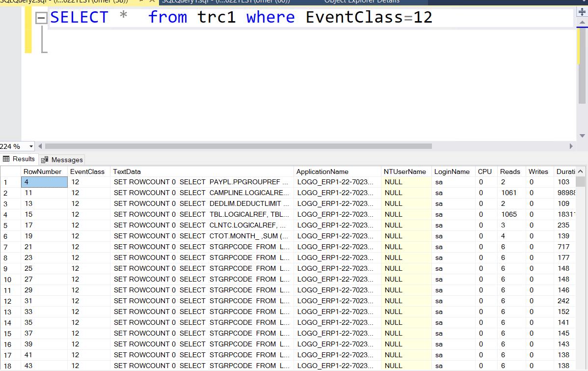588x371 pixels.
Task: Click TextData cell containing CLNTC.LOGICALREF
Action: click(202, 226)
